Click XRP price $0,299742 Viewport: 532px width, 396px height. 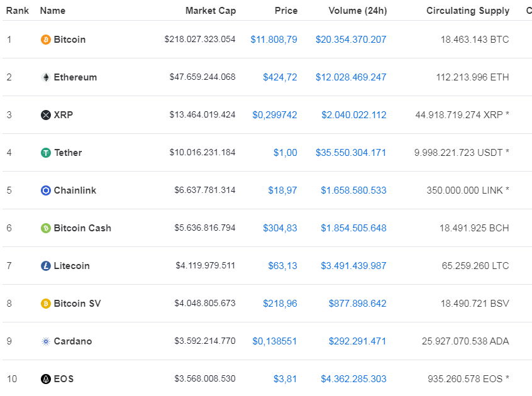click(x=275, y=115)
